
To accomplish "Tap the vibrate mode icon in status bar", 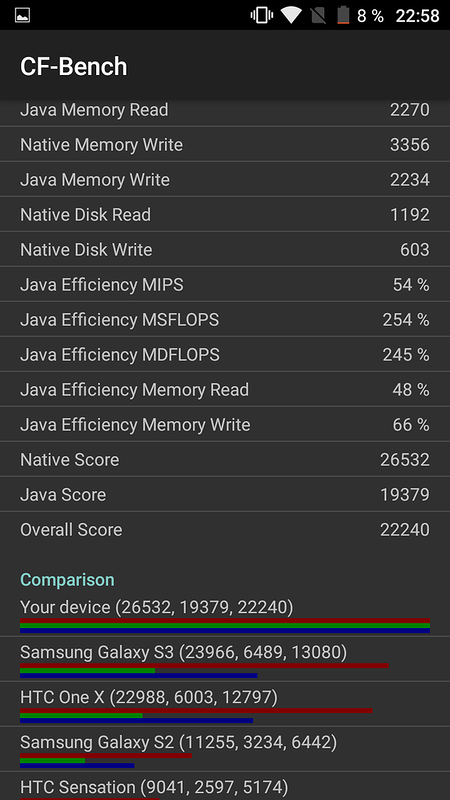I will tap(262, 15).
